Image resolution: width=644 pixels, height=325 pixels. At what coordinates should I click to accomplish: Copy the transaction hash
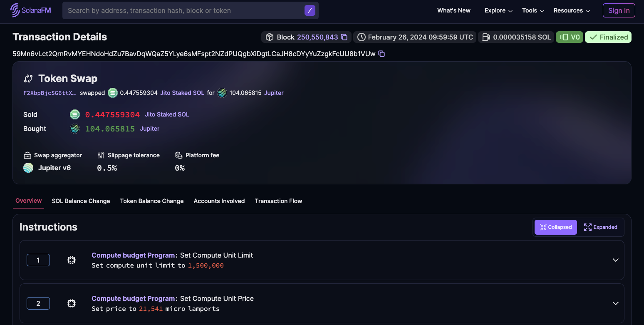(381, 54)
